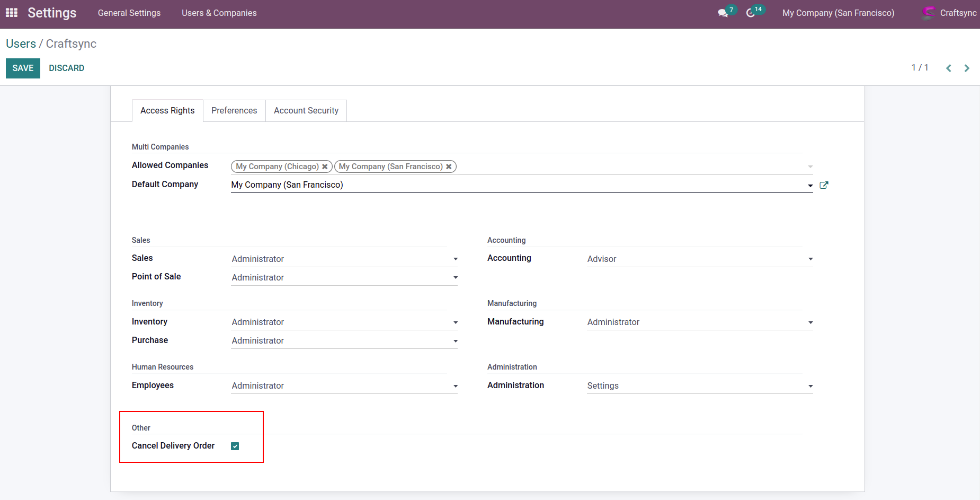Viewport: 980px width, 500px height.
Task: Remove My Company (Chicago) tag
Action: (x=325, y=166)
